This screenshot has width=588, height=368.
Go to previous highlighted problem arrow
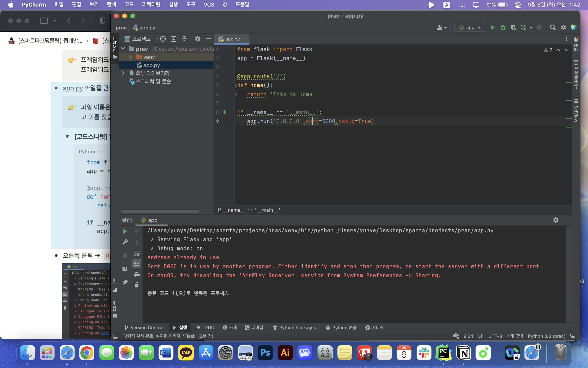pyautogui.click(x=558, y=50)
